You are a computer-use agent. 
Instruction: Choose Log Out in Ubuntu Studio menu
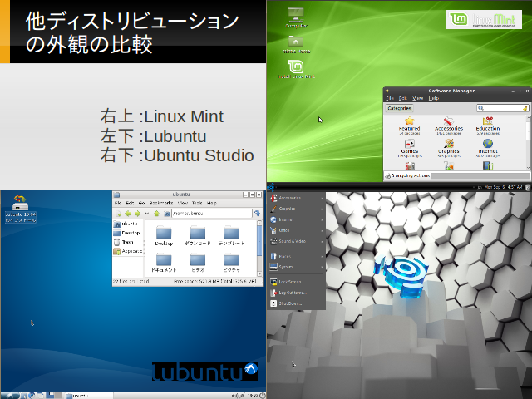[297, 293]
